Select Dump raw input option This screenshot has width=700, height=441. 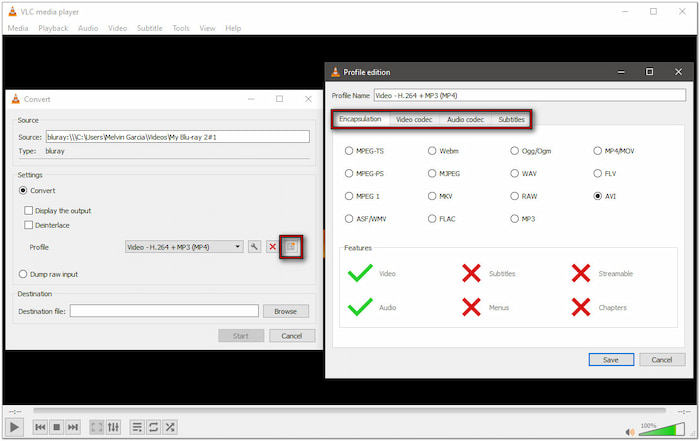[24, 274]
